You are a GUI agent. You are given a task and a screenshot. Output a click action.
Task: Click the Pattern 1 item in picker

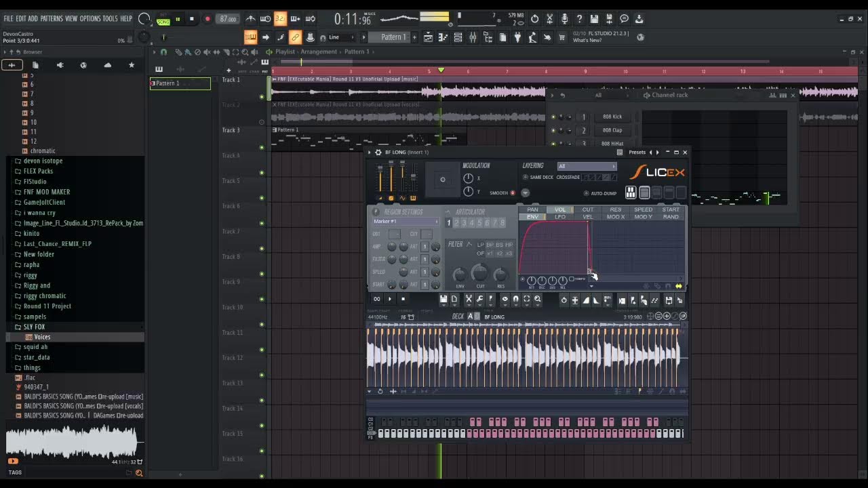[180, 83]
